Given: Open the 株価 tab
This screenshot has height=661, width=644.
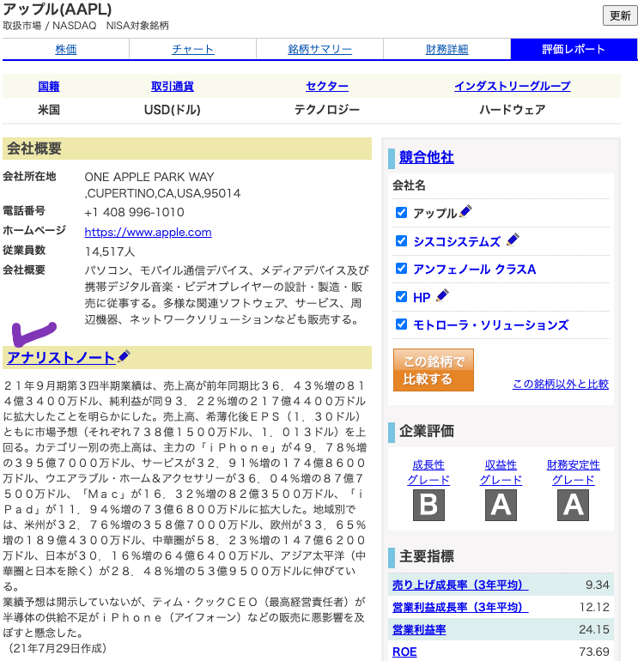Looking at the screenshot, I should point(66,49).
